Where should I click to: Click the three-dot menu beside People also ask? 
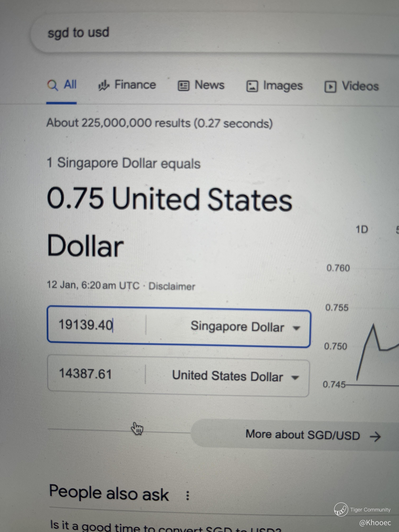click(x=188, y=496)
